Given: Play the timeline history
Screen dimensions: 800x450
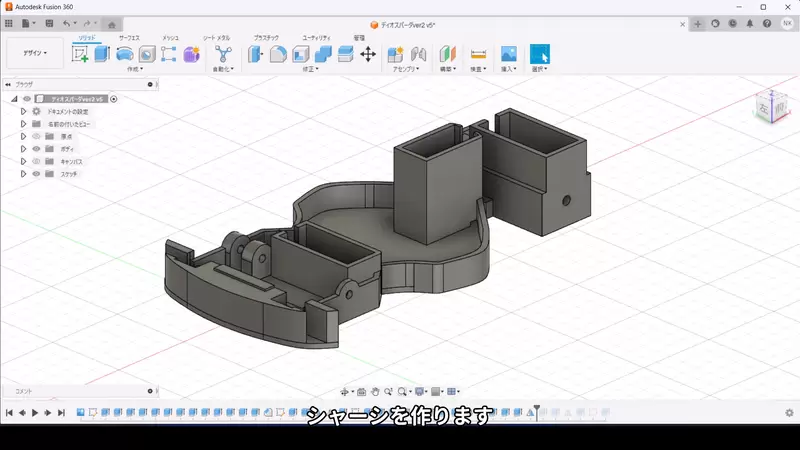Looking at the screenshot, I should [35, 413].
